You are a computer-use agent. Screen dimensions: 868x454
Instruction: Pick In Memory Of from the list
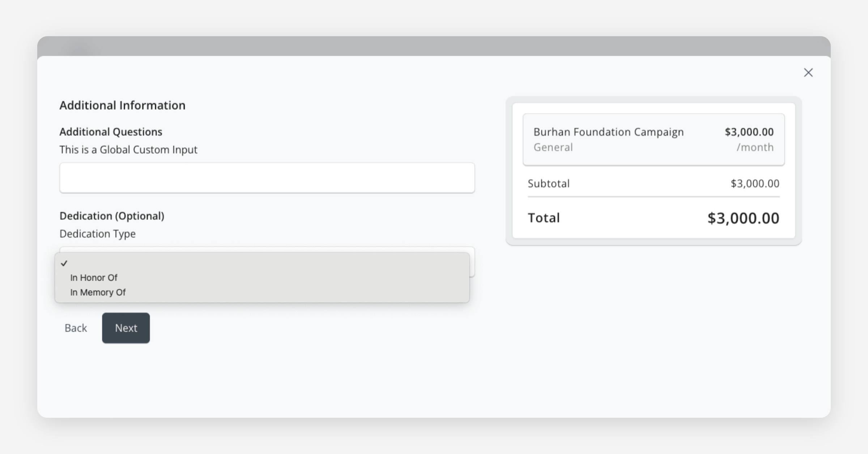click(98, 292)
